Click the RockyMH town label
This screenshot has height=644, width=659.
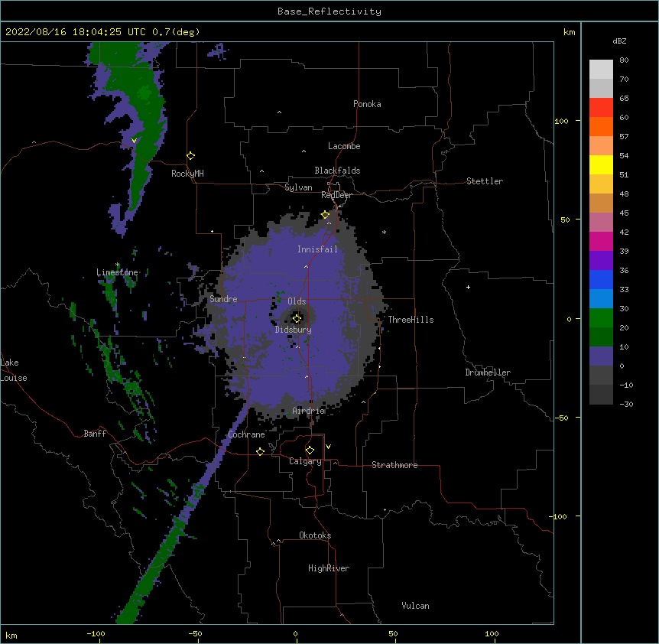pos(187,174)
